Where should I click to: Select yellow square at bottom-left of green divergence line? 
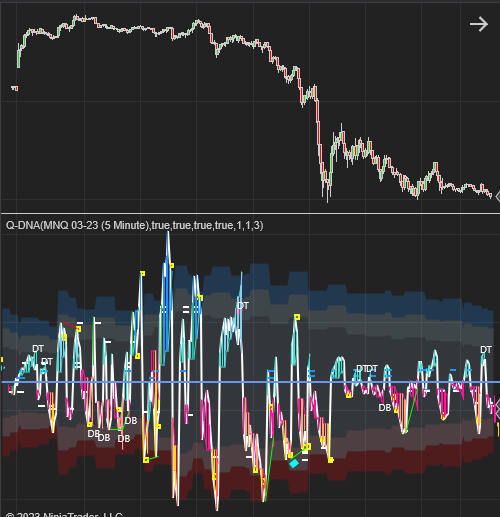point(146,460)
